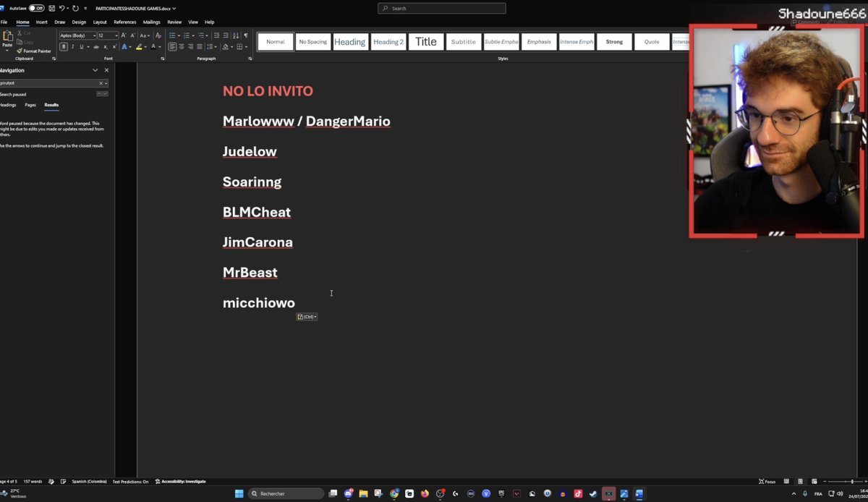Viewport: 868px width, 502px height.
Task: Toggle subscript formatting
Action: pos(105,46)
